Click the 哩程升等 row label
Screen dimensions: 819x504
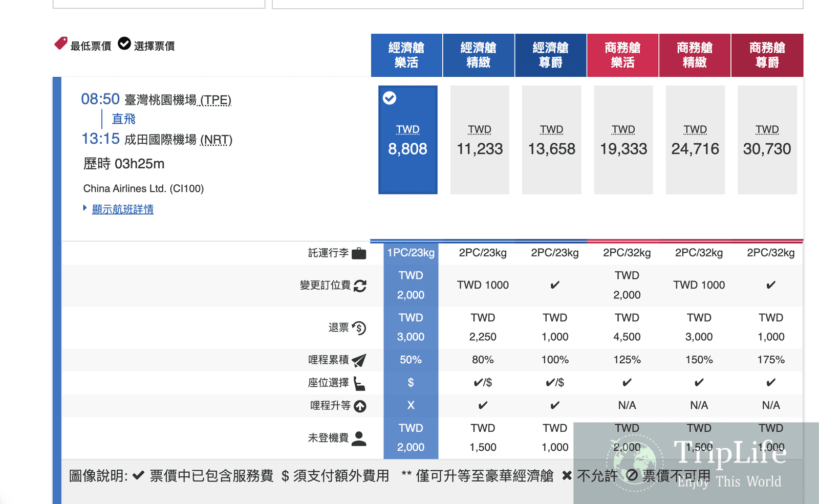click(x=331, y=406)
